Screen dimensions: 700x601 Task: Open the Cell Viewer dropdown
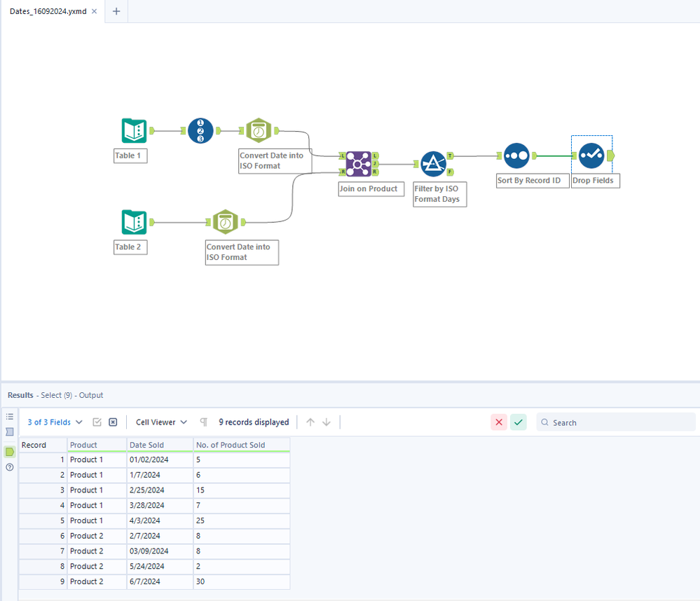[x=161, y=422]
